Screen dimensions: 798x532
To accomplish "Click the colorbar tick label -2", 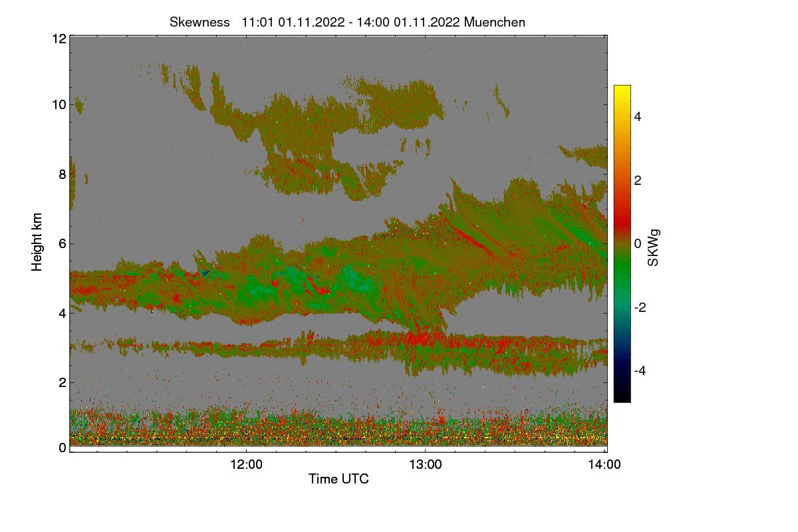I will [639, 307].
